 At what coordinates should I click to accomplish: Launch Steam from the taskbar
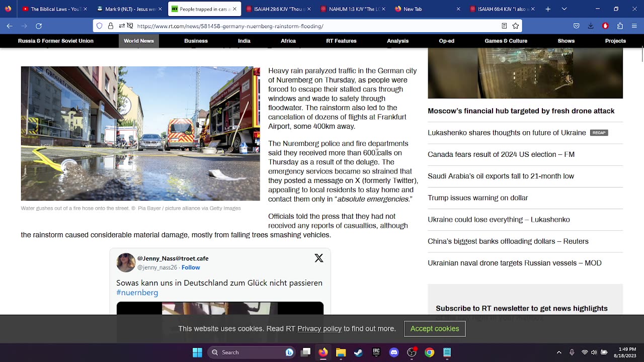(358, 352)
